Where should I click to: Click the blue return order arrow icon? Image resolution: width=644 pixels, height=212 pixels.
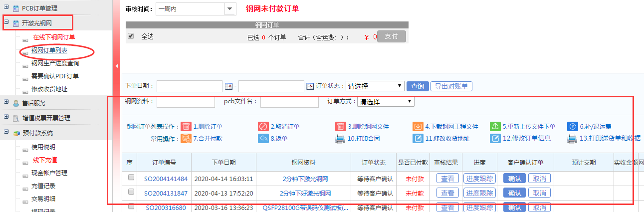tap(263, 139)
